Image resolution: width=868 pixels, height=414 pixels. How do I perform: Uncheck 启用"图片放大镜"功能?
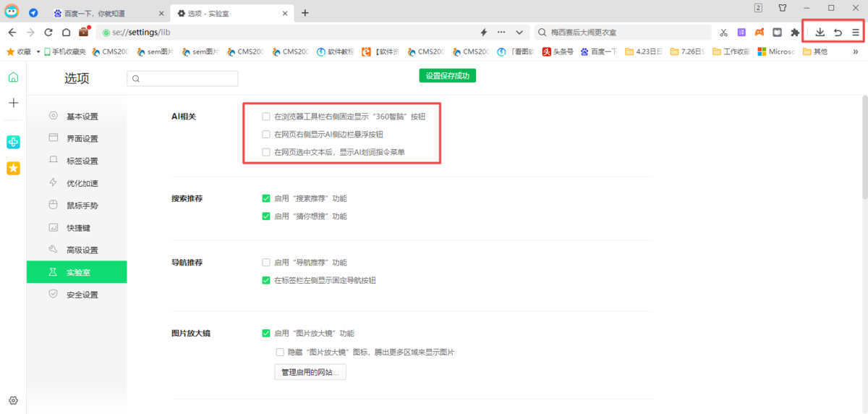[x=266, y=334]
